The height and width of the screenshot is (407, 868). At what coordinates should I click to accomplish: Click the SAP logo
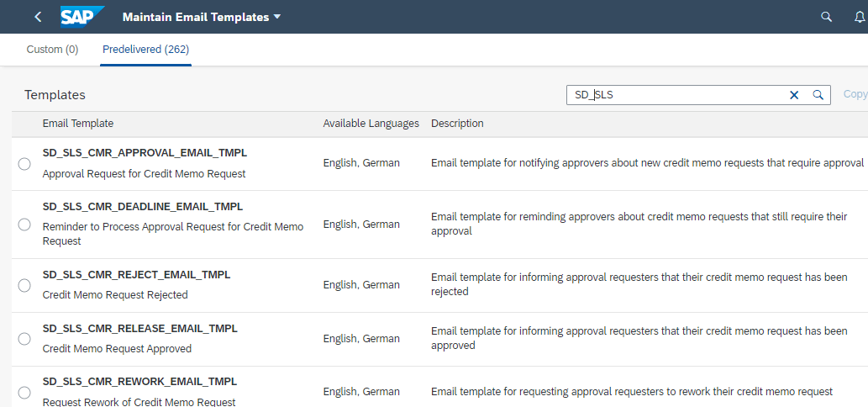pyautogui.click(x=82, y=17)
